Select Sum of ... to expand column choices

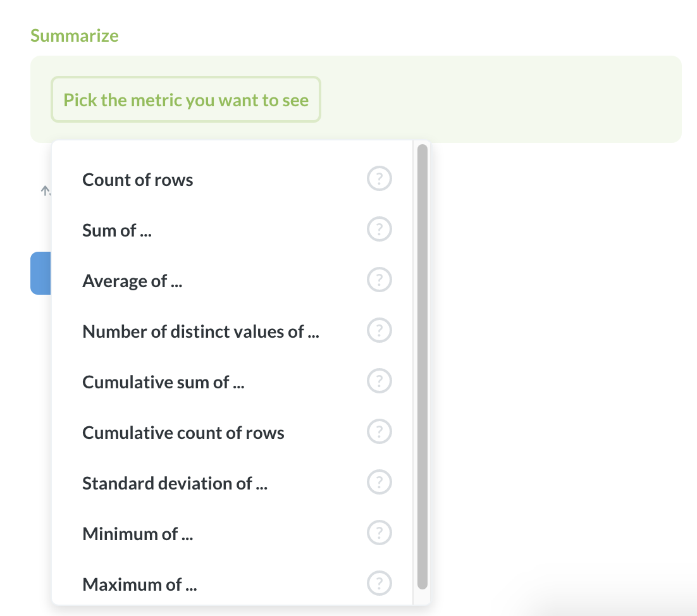coord(117,230)
